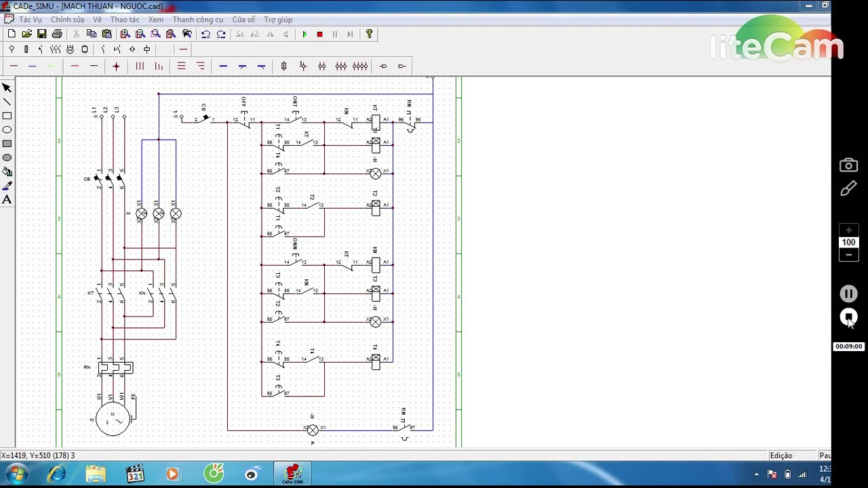This screenshot has height=488, width=868.
Task: Select the paint bucket fill tool
Action: point(7,171)
